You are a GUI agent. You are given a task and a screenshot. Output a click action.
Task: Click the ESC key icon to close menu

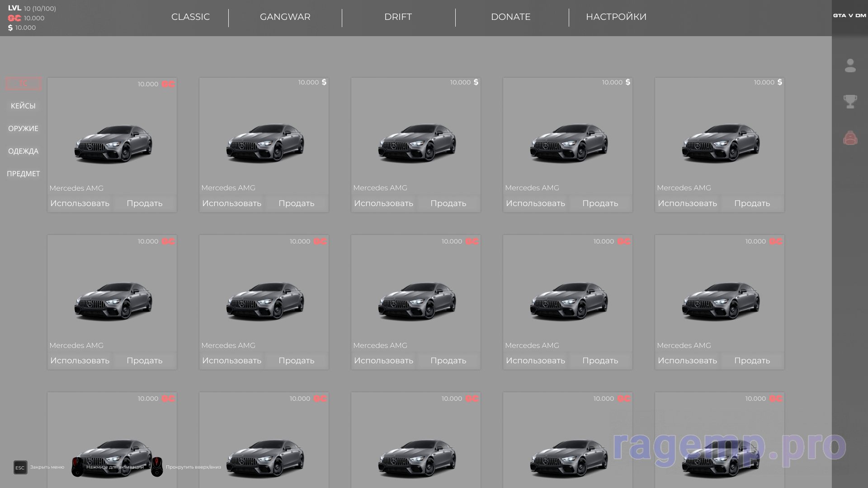(20, 468)
